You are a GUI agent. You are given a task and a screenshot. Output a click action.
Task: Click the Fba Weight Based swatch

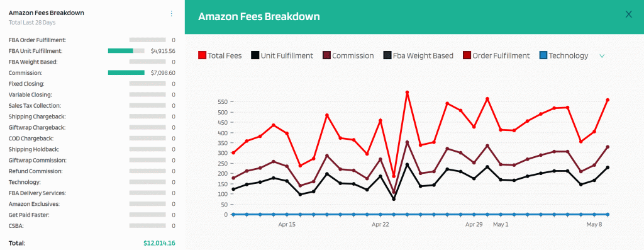click(387, 55)
